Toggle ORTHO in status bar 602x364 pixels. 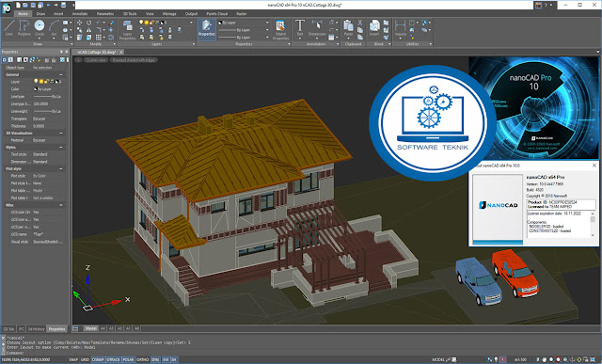pyautogui.click(x=143, y=360)
